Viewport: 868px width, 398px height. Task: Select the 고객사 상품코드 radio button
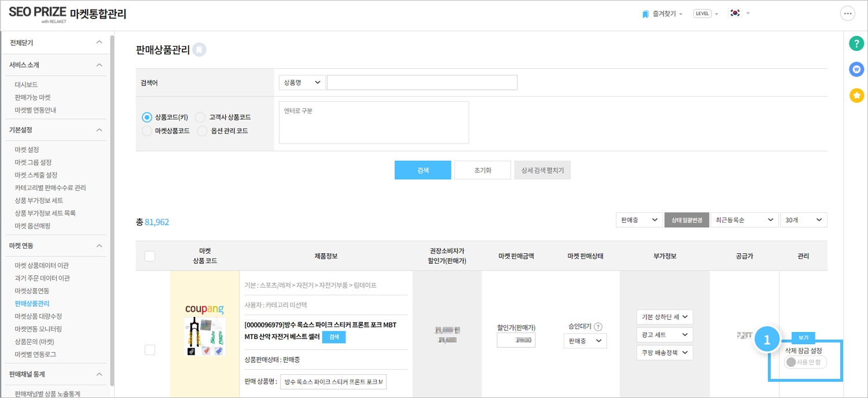point(200,117)
